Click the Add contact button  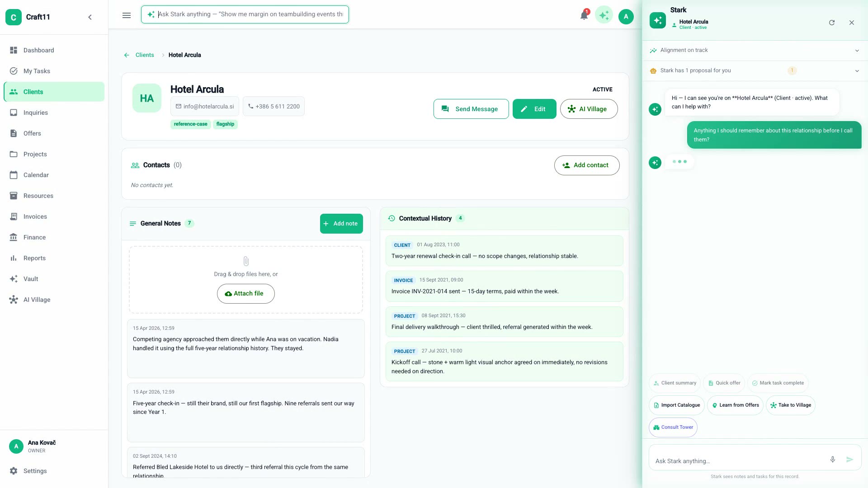[587, 165]
